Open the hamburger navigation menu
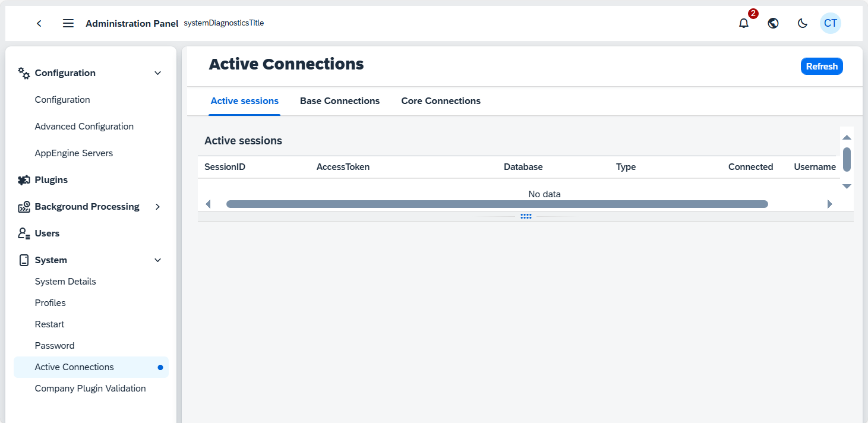Screen dimensions: 868x423 point(68,23)
